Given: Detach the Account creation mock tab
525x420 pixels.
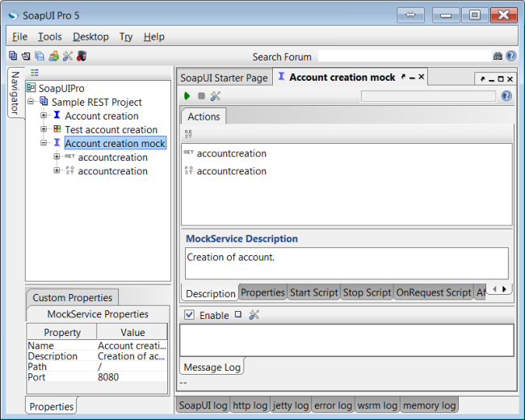Looking at the screenshot, I should tap(404, 77).
